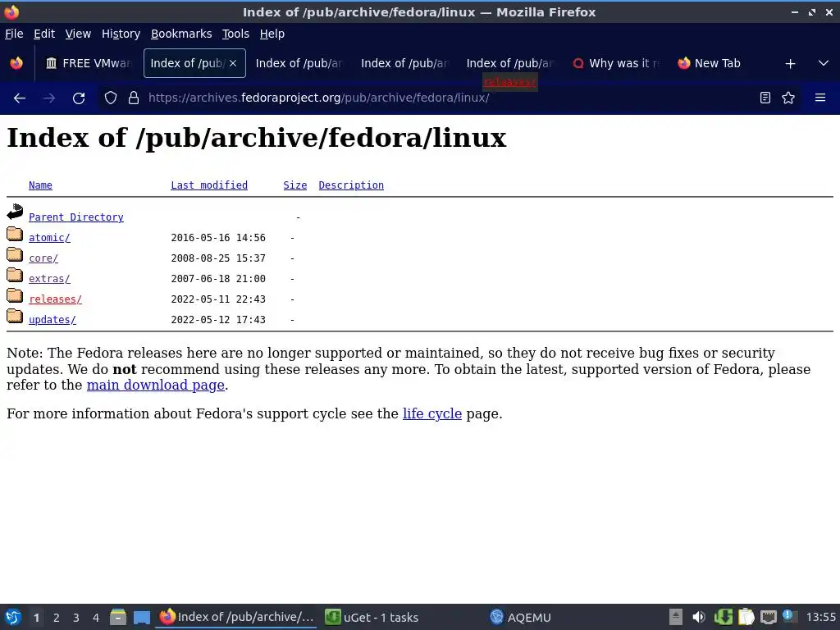This screenshot has height=630, width=840.
Task: Click the folder icon beside core/
Action: [15, 254]
